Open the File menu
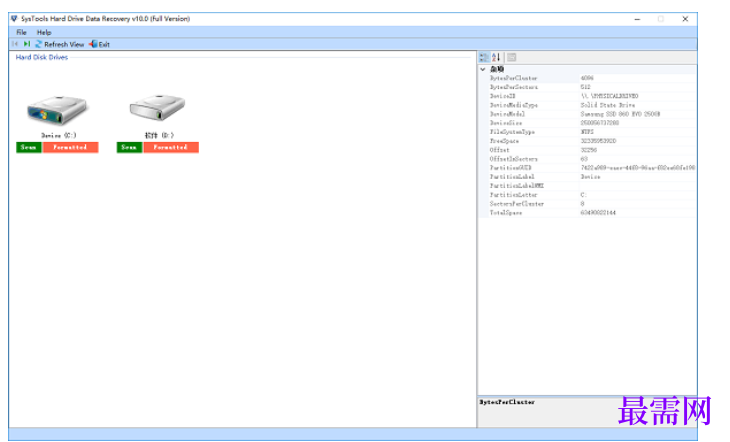Screen dimensions: 730x442 (x=21, y=32)
